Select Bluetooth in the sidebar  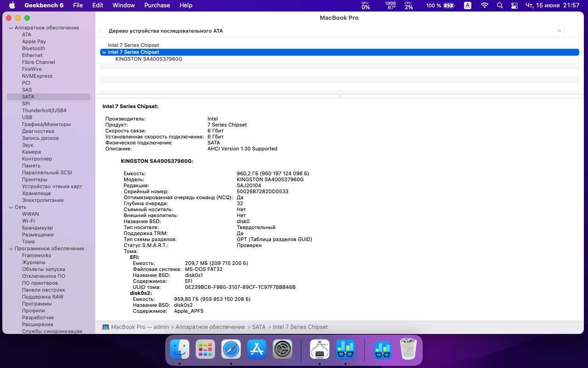click(34, 48)
